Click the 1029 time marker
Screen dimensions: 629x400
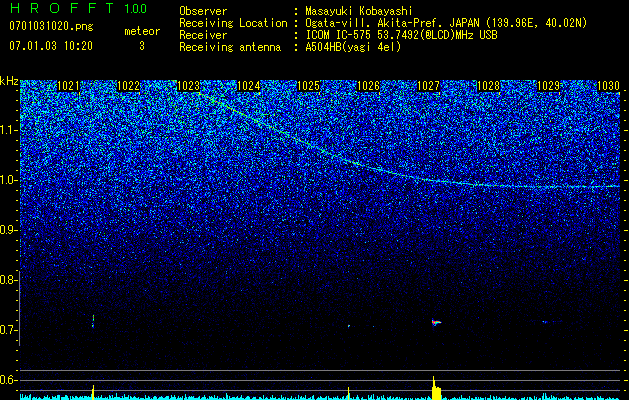coord(548,86)
